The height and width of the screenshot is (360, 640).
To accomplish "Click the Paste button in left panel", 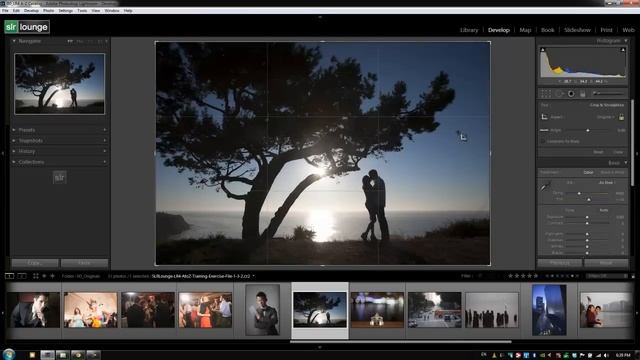I will pyautogui.click(x=84, y=263).
